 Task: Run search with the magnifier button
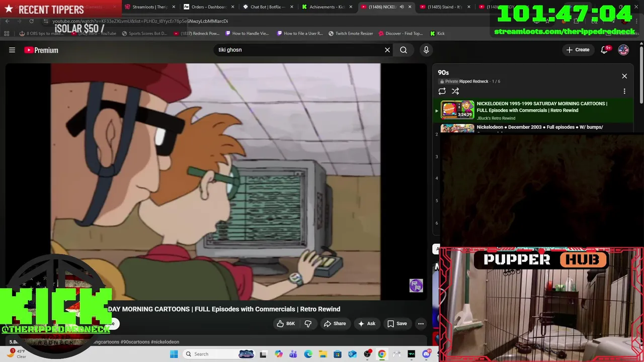[x=404, y=50]
